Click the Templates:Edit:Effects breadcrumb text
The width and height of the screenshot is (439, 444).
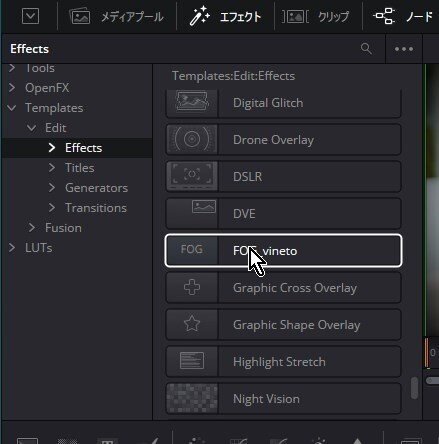pos(233,76)
